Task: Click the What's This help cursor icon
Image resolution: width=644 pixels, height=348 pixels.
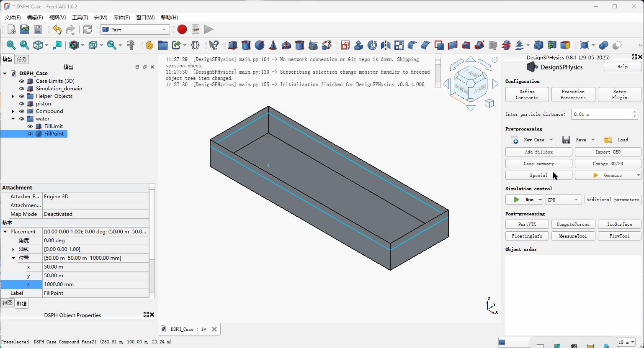Action: coord(214,45)
